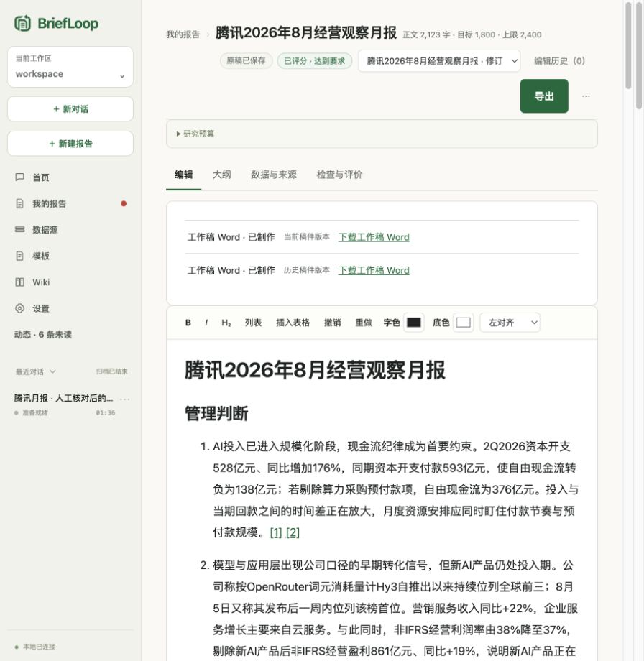Click the 我的报告 breadcrumb

pos(183,34)
